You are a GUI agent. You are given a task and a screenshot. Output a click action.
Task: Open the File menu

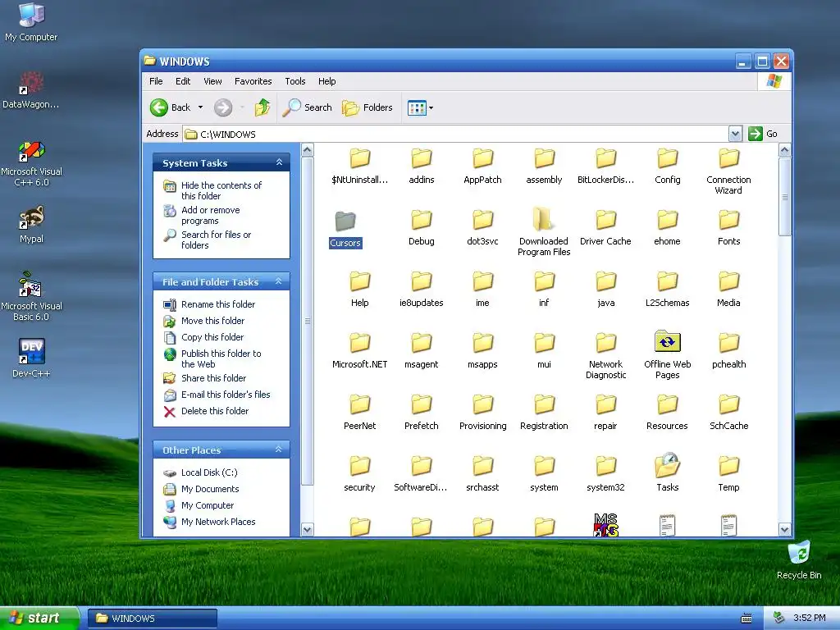156,81
